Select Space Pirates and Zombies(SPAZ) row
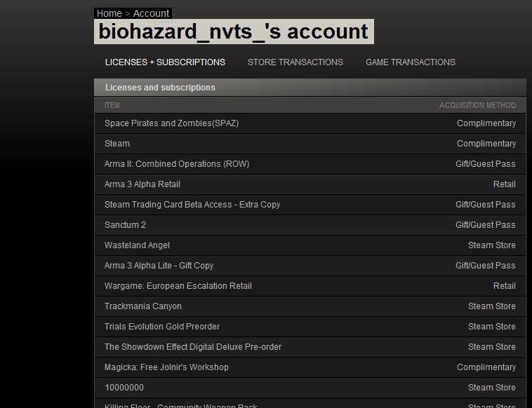Image resolution: width=532 pixels, height=408 pixels. click(310, 123)
